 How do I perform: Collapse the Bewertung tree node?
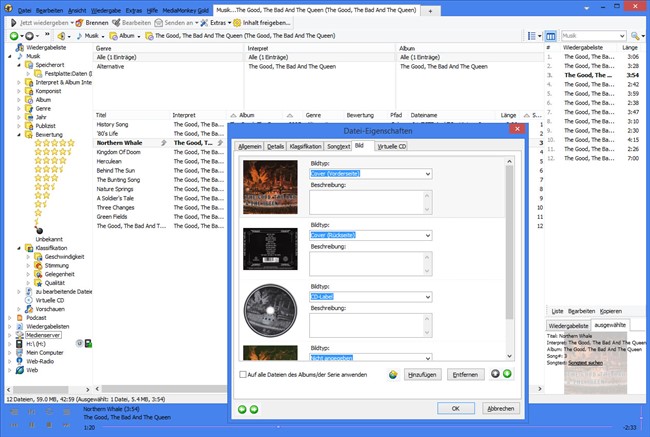pos(19,135)
